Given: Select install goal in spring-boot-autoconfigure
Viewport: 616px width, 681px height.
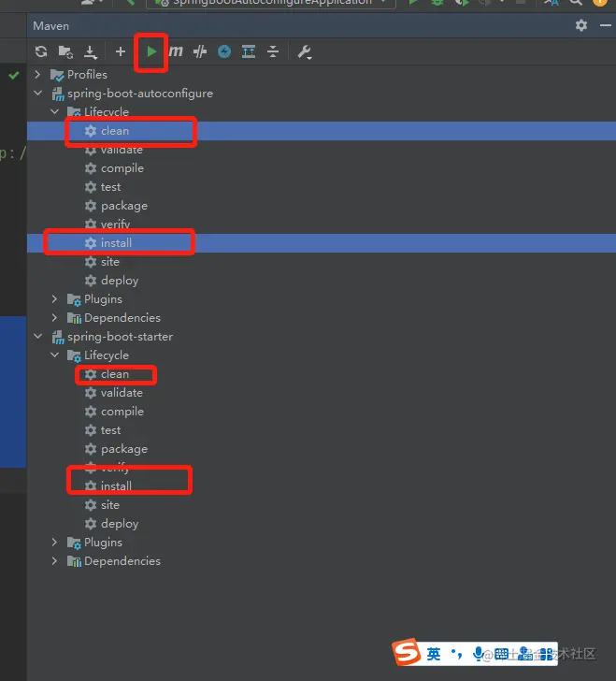Looking at the screenshot, I should (x=322, y=243).
